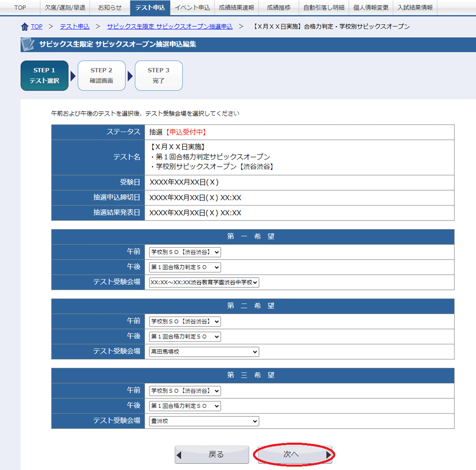Click the テスト名 row label
Image resolution: width=476 pixels, height=470 pixels.
127,157
